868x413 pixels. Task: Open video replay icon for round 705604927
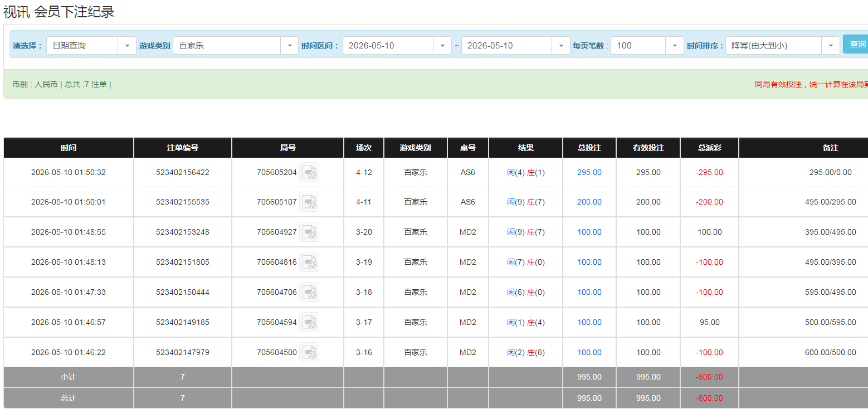click(x=309, y=232)
